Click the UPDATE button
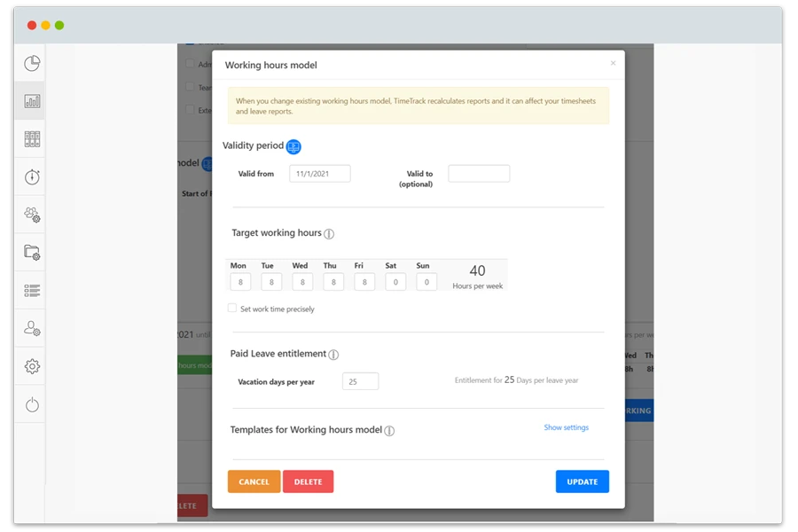The width and height of the screenshot is (798, 532). point(582,481)
